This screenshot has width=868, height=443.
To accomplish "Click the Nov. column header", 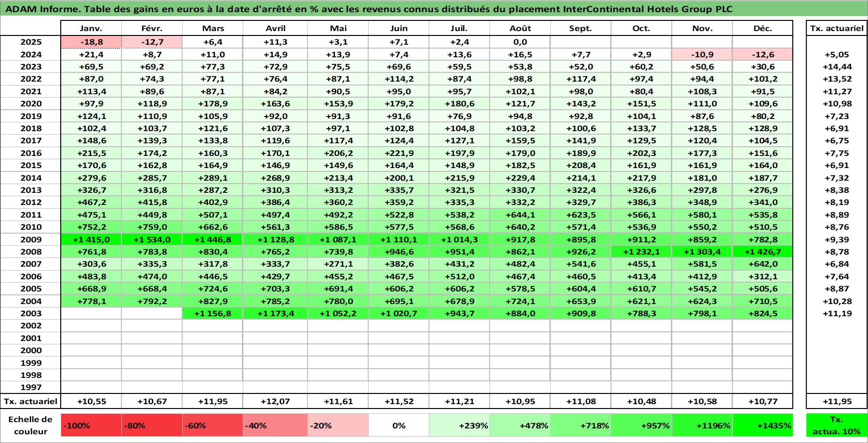I will (x=702, y=28).
